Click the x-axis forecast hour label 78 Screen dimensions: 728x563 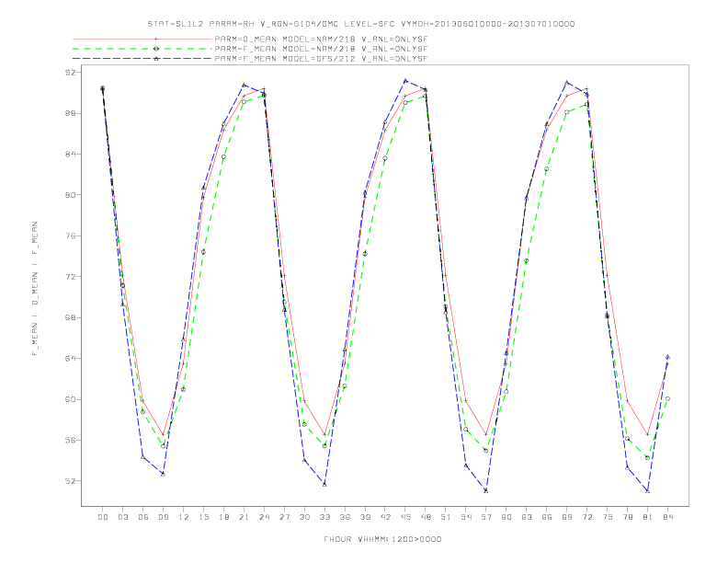point(628,517)
